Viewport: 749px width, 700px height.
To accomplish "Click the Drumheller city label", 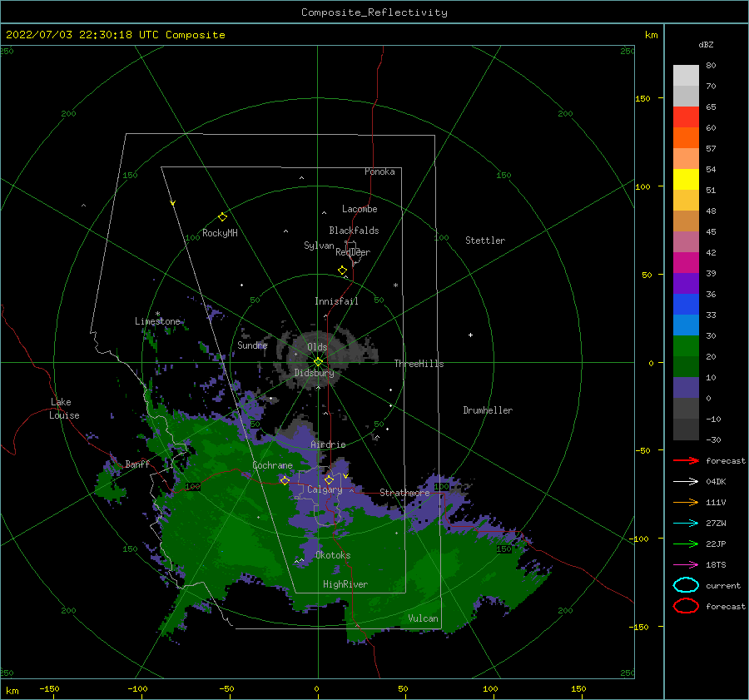I will click(x=488, y=410).
